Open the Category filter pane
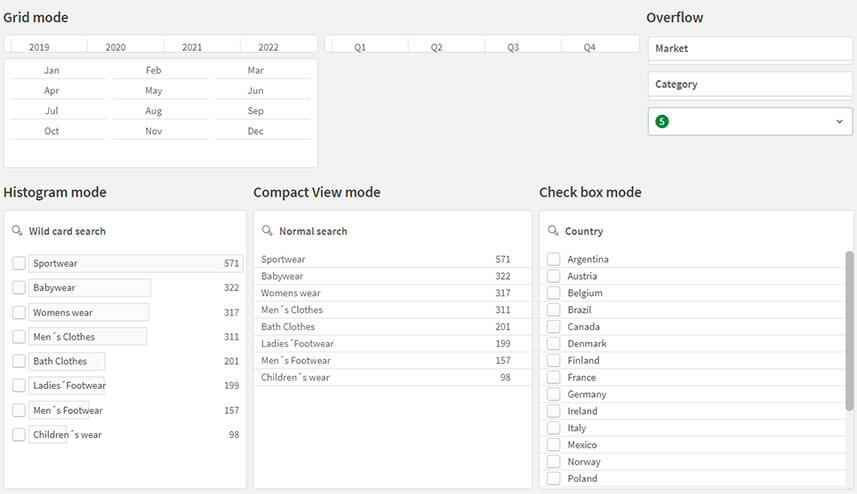Screen dimensions: 857x494 coord(750,85)
